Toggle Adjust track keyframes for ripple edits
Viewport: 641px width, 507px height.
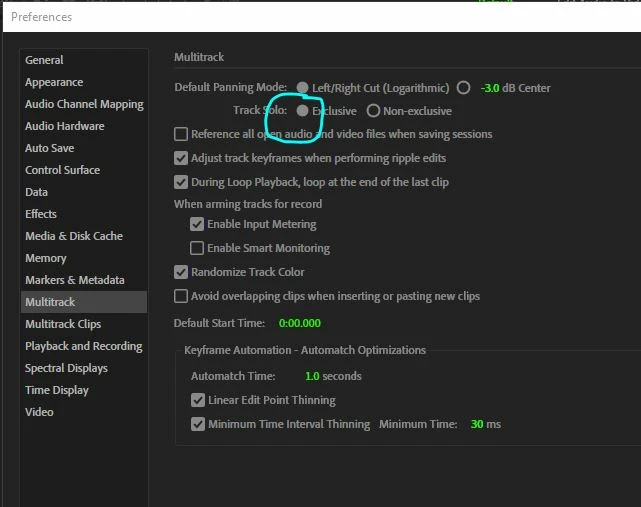tap(181, 158)
